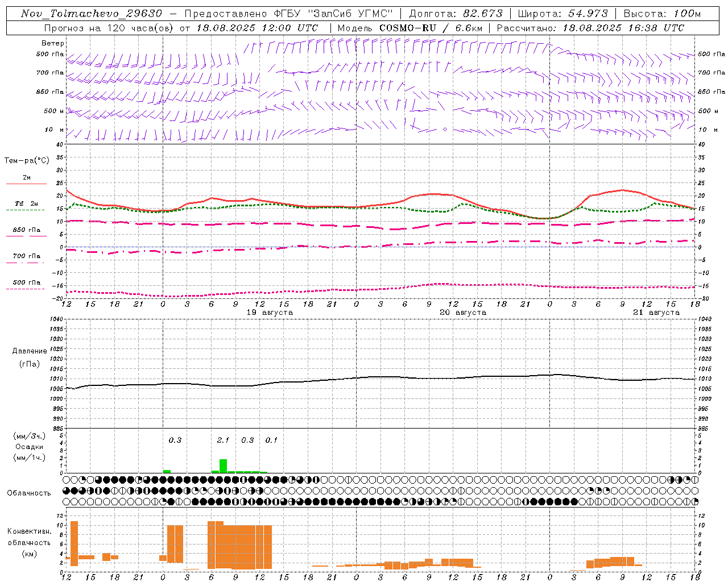Click the Долгота: 82.673 header field
The width and height of the screenshot is (728, 582).
(456, 14)
